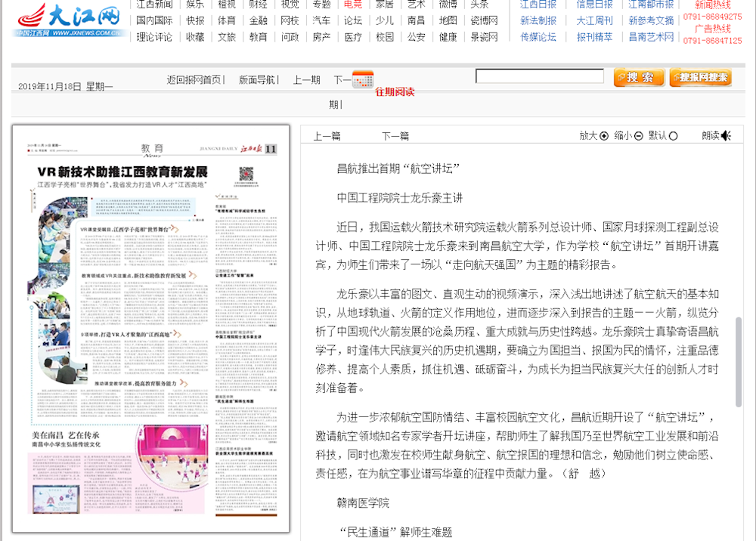The width and height of the screenshot is (756, 541).
Task: Click the 缩小 minus zoom icon
Action: coord(639,136)
